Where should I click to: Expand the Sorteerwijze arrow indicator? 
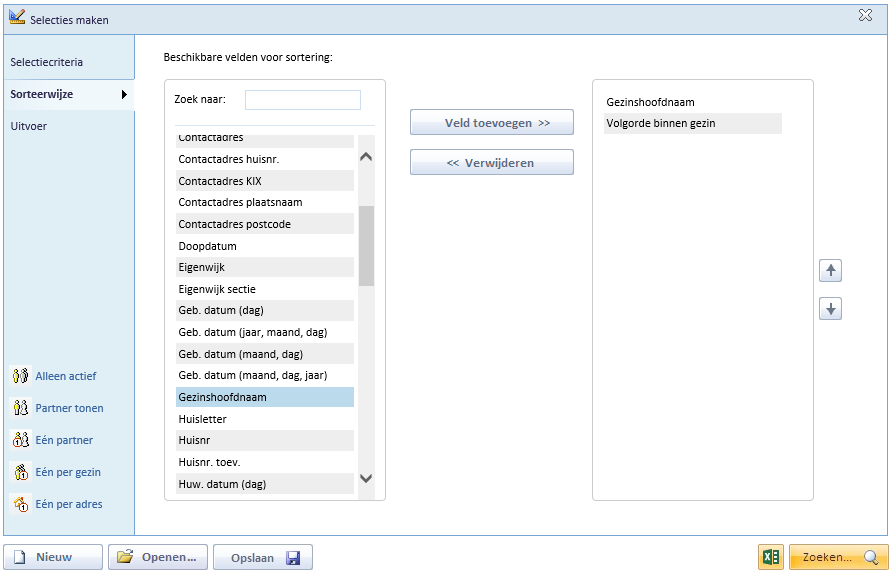pos(124,95)
